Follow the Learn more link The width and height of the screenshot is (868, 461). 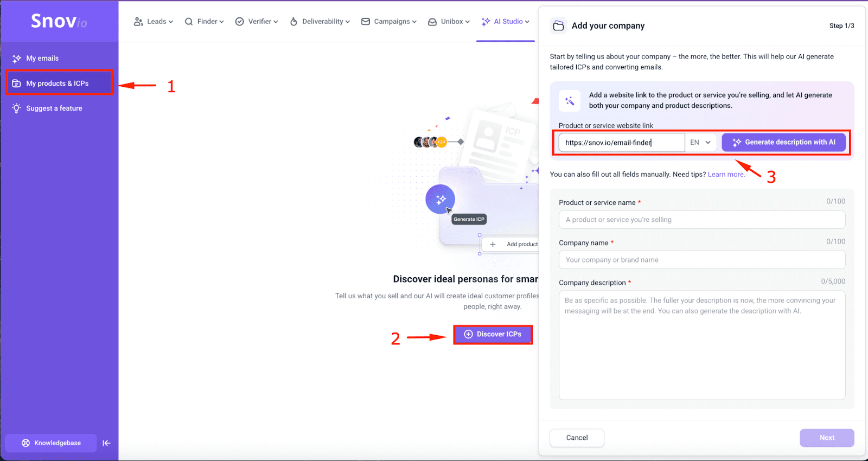point(726,175)
